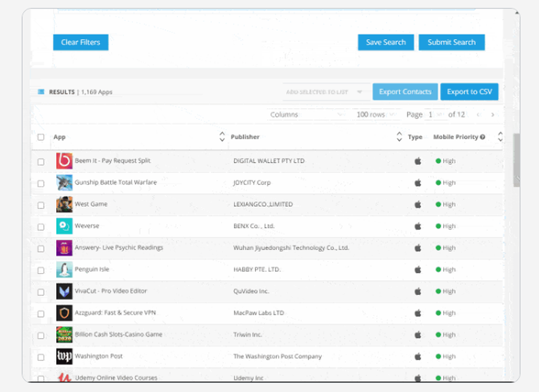Viewport: 539px width, 392px height.
Task: Click the Apple type icon for Billion Cash Slots
Action: [418, 335]
